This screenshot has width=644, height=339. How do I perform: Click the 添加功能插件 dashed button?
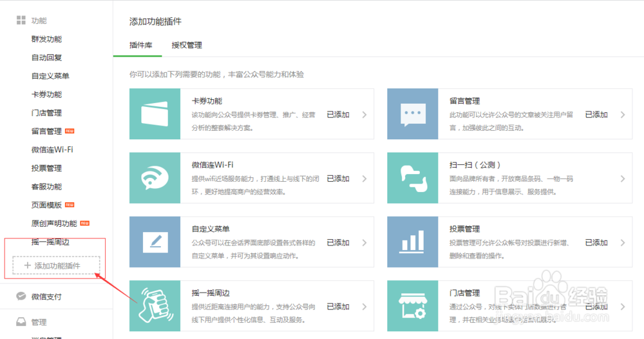56,266
